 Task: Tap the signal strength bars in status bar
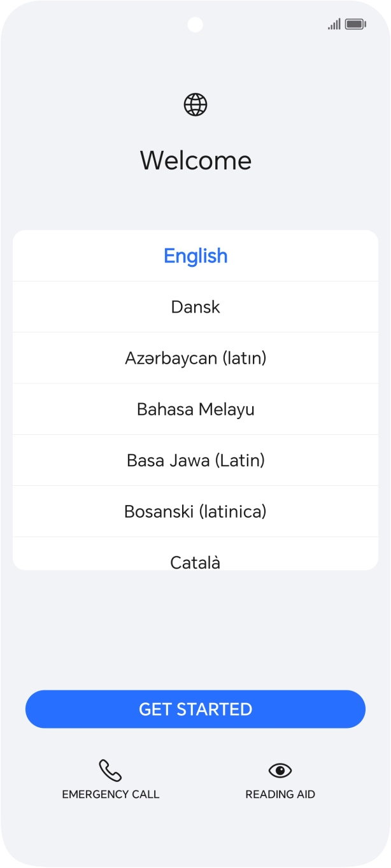pyautogui.click(x=333, y=23)
